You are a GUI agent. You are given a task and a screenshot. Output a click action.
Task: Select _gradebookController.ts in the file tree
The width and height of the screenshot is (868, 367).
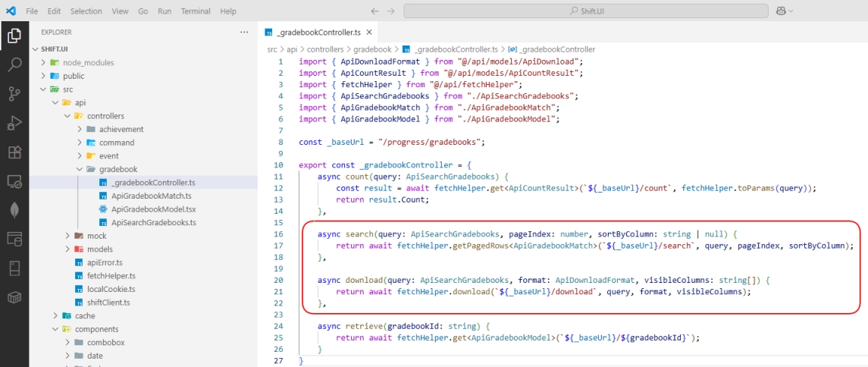tap(143, 183)
